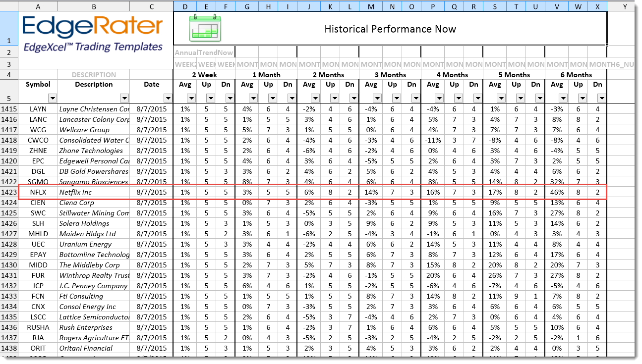This screenshot has height=364, width=642.
Task: Select the Netflix Inc description cell
Action: click(94, 192)
